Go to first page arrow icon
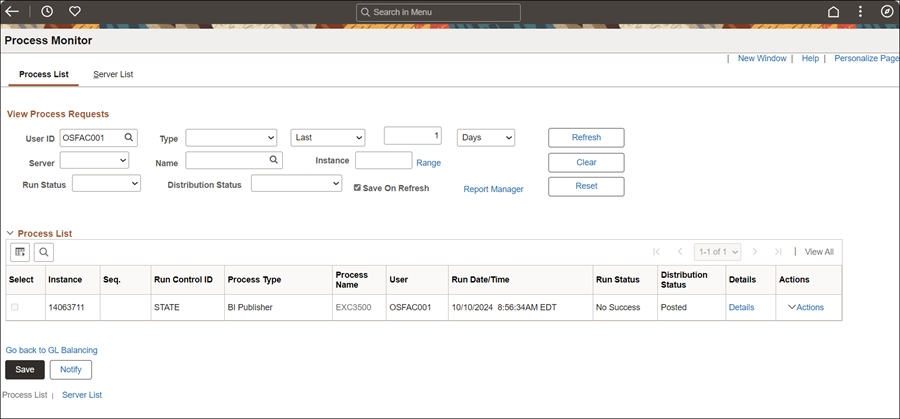Image resolution: width=900 pixels, height=419 pixels. click(x=657, y=251)
